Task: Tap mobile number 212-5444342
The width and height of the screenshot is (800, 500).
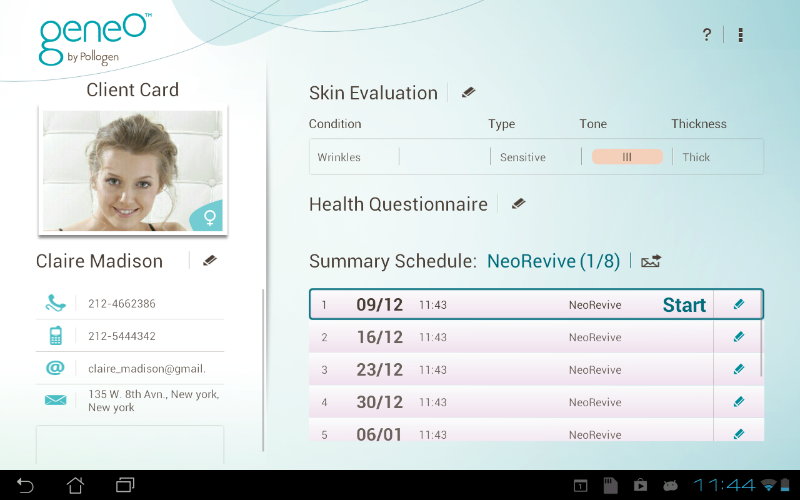Action: click(x=122, y=336)
